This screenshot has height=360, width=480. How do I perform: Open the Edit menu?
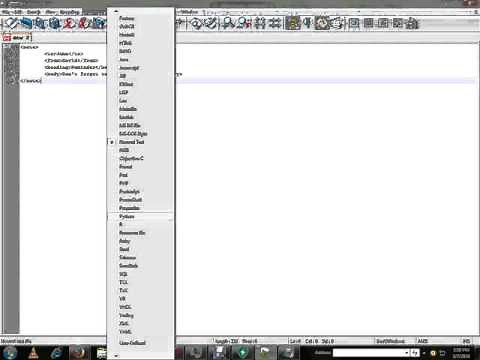click(18, 12)
